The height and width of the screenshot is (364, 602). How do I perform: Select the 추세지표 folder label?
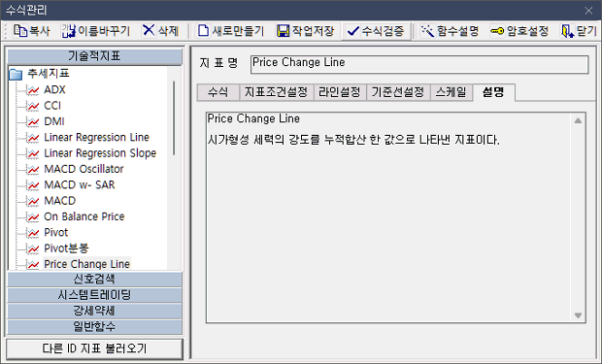(49, 74)
